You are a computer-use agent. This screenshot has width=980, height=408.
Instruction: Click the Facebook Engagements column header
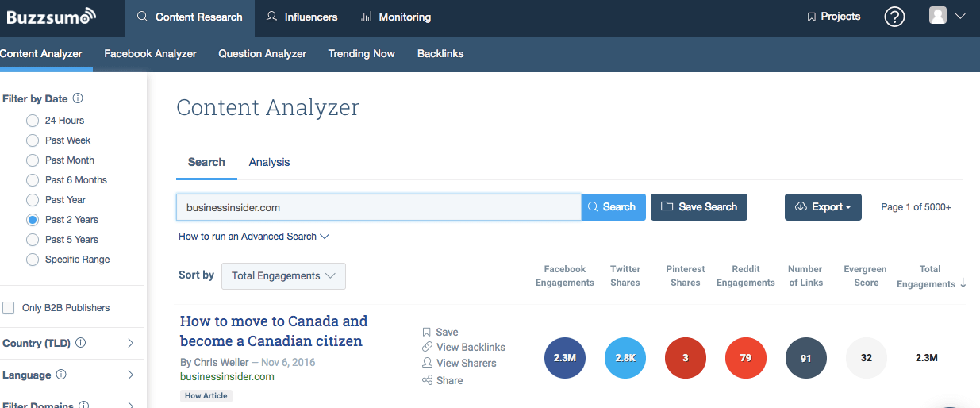[x=565, y=275]
